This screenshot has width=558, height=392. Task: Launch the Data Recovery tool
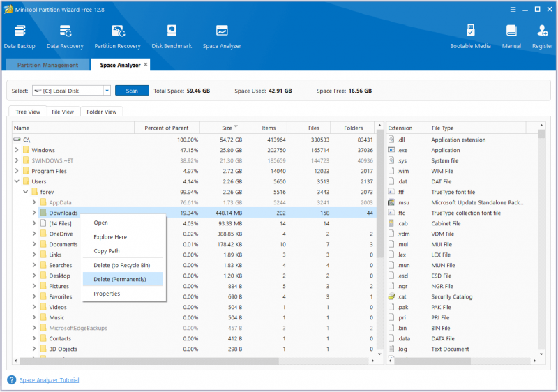click(x=65, y=37)
